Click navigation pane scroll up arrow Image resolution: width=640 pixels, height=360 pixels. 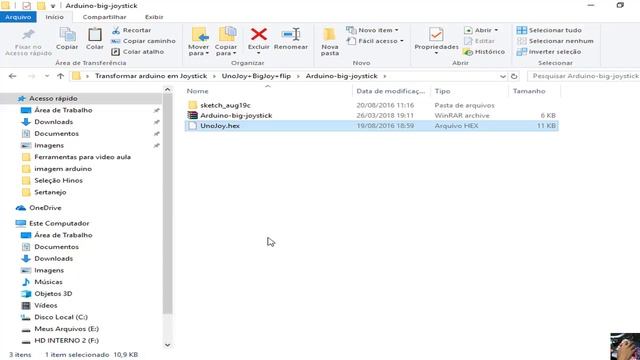click(167, 89)
